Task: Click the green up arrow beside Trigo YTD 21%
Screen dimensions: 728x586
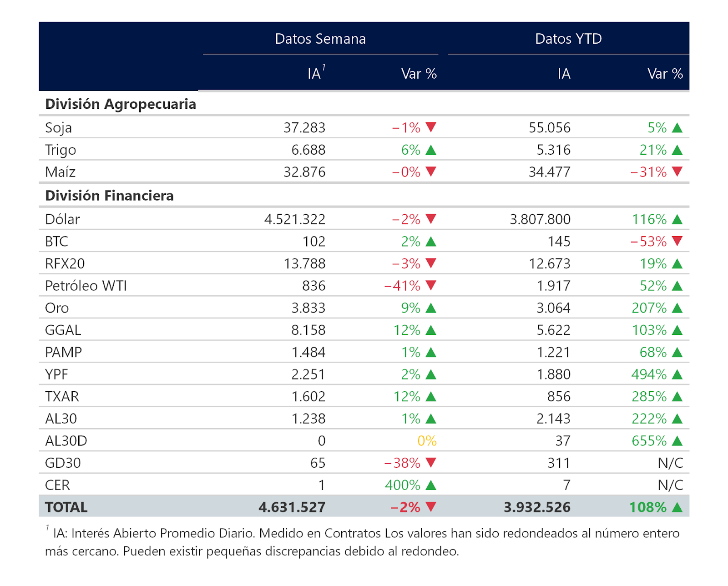Action: pos(677,150)
